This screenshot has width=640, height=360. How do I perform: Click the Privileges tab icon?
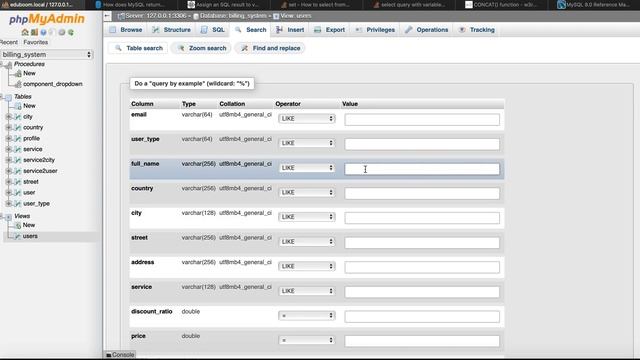click(x=358, y=30)
